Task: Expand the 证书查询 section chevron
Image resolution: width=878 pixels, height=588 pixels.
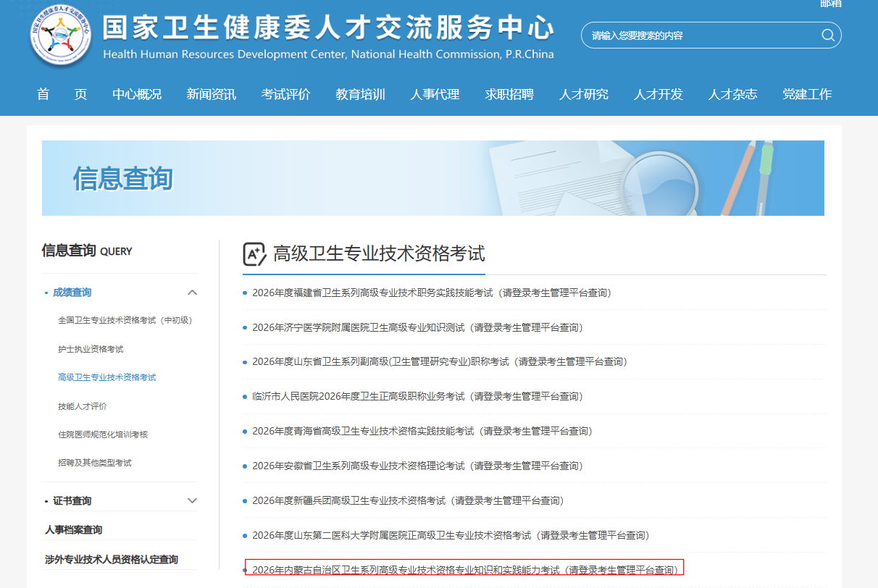Action: coord(192,500)
